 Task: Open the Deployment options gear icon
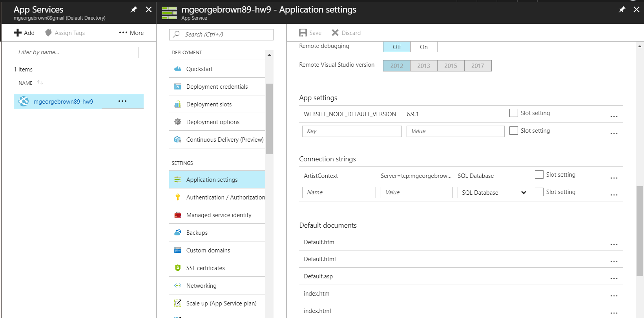click(x=178, y=122)
